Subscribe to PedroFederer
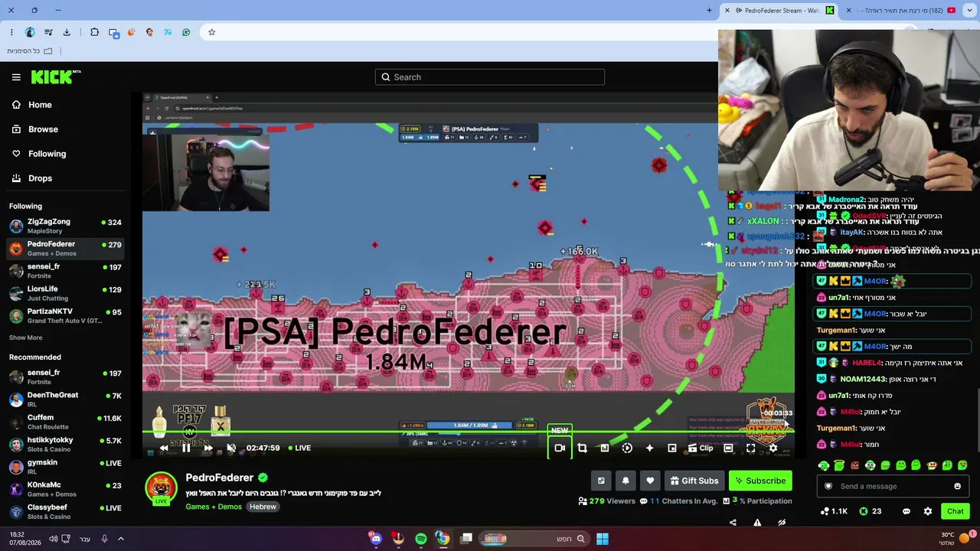The width and height of the screenshot is (980, 551). pos(760,481)
